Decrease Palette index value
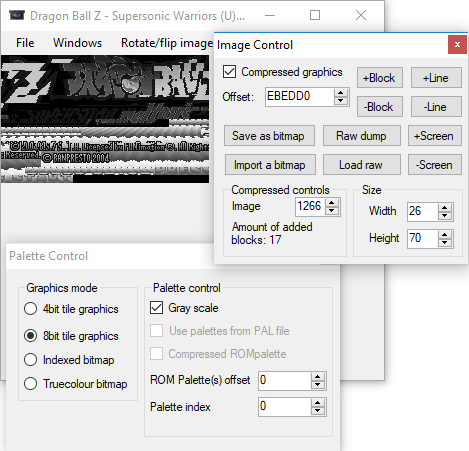 coord(318,411)
